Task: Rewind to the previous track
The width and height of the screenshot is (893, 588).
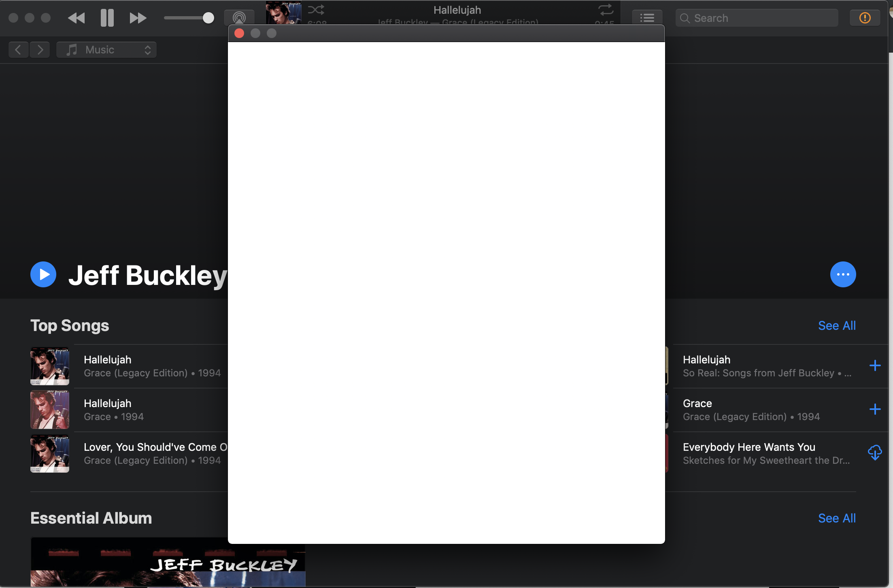Action: click(x=77, y=18)
